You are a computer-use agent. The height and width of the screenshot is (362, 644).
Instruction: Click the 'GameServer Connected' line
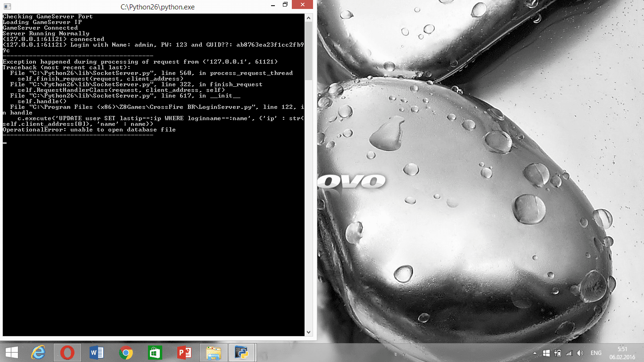40,28
